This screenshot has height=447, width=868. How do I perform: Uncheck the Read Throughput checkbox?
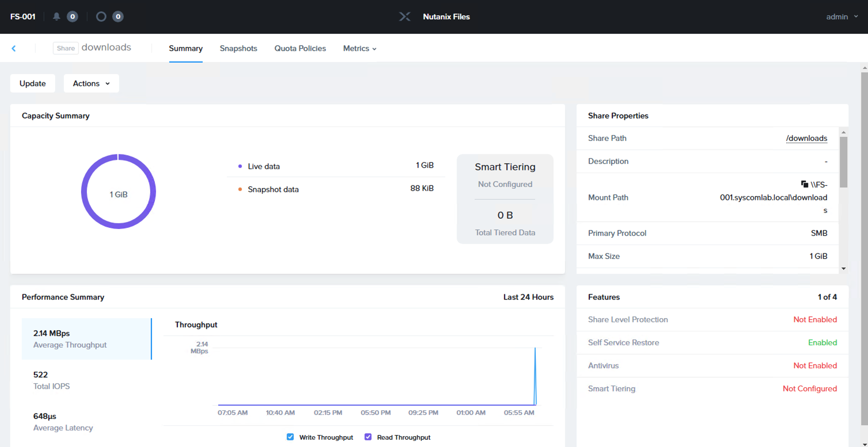pos(368,437)
